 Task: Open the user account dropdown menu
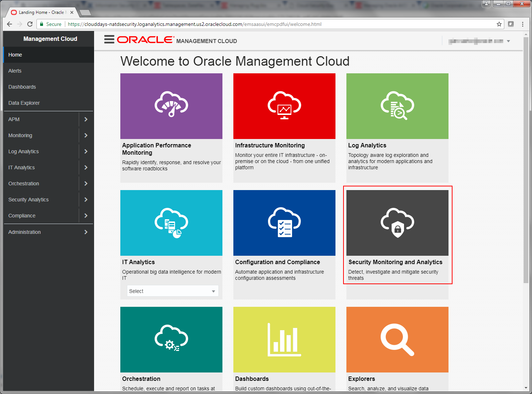click(479, 41)
